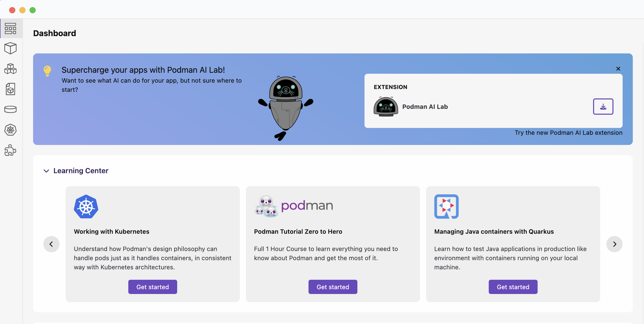Get started with Working with Kubernetes
The image size is (644, 324).
point(152,287)
